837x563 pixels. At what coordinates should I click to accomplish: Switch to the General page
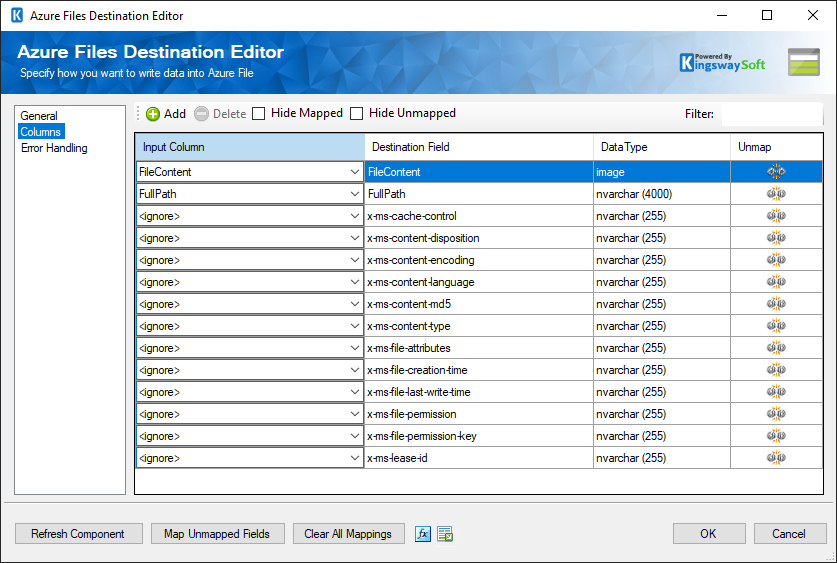point(38,116)
